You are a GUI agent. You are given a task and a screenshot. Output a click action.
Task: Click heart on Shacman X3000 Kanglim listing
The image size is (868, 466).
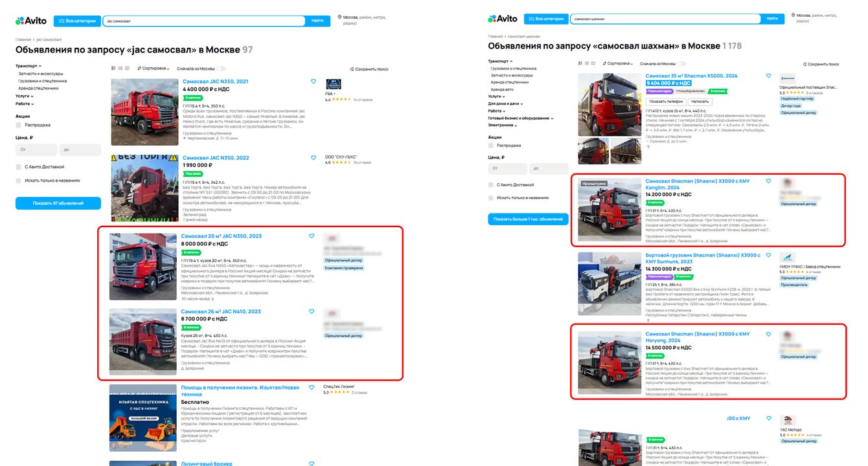[x=769, y=181]
